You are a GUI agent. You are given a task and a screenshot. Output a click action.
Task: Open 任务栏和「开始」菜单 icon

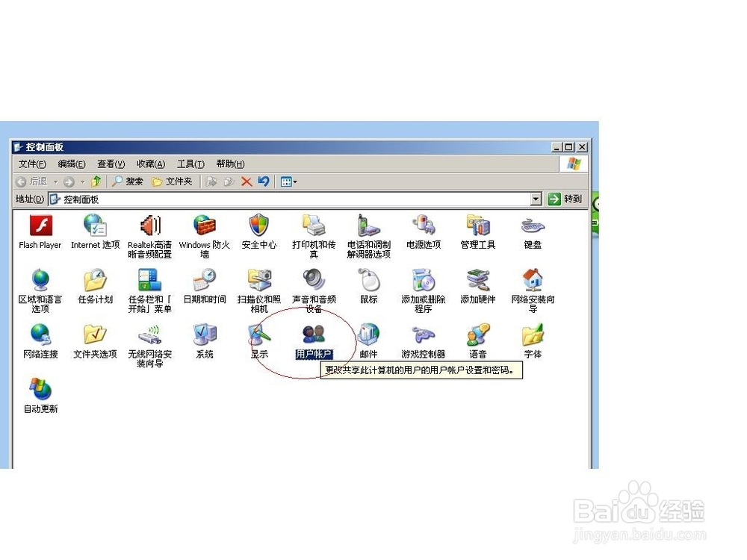pos(150,281)
